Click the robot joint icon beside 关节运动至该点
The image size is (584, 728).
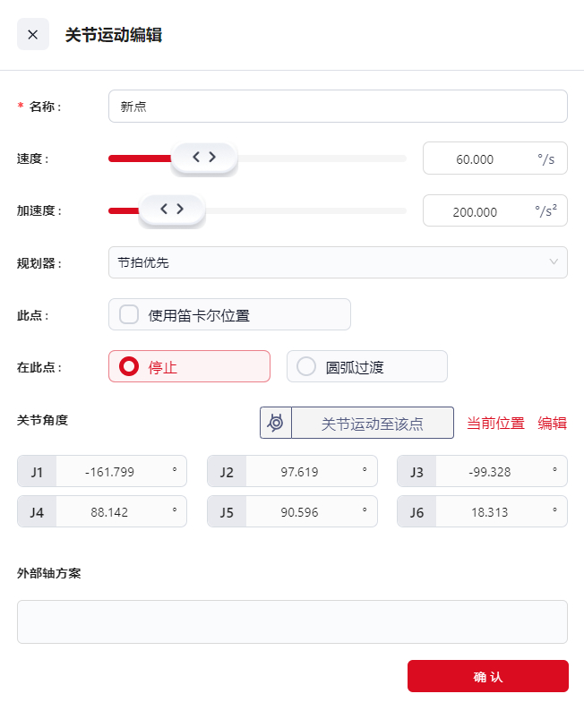point(276,423)
